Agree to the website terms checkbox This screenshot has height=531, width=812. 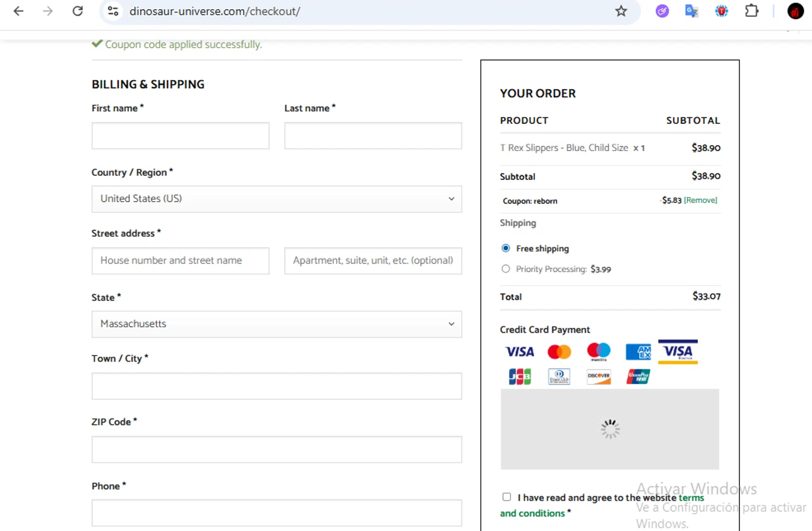coord(507,497)
